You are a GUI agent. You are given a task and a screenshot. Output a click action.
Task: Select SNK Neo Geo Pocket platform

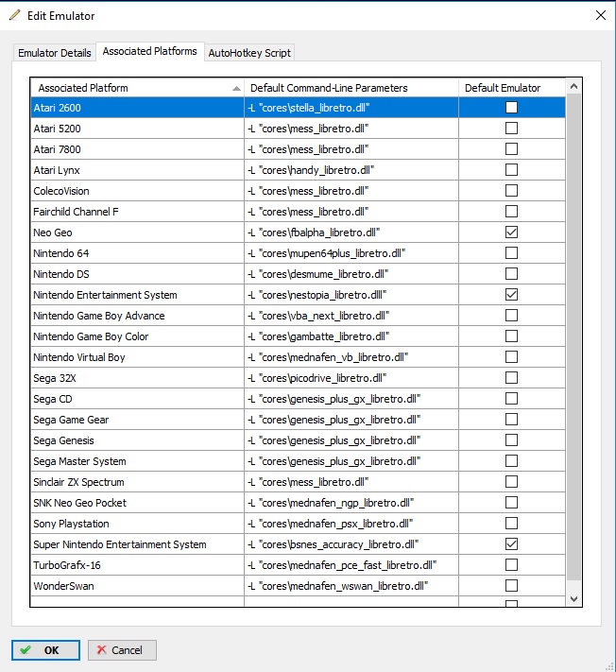click(x=137, y=503)
